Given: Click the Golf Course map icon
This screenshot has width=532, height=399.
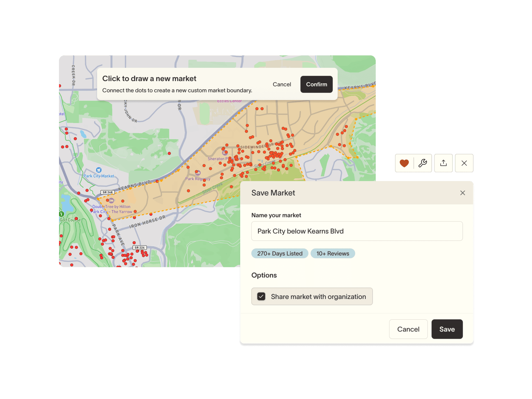Looking at the screenshot, I should [x=62, y=214].
